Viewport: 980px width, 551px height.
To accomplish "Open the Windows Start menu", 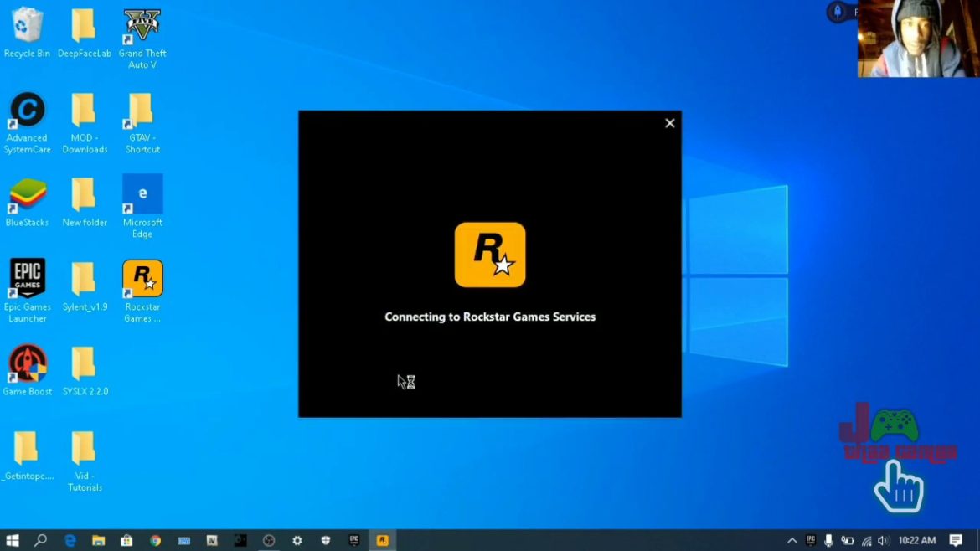I will point(13,541).
